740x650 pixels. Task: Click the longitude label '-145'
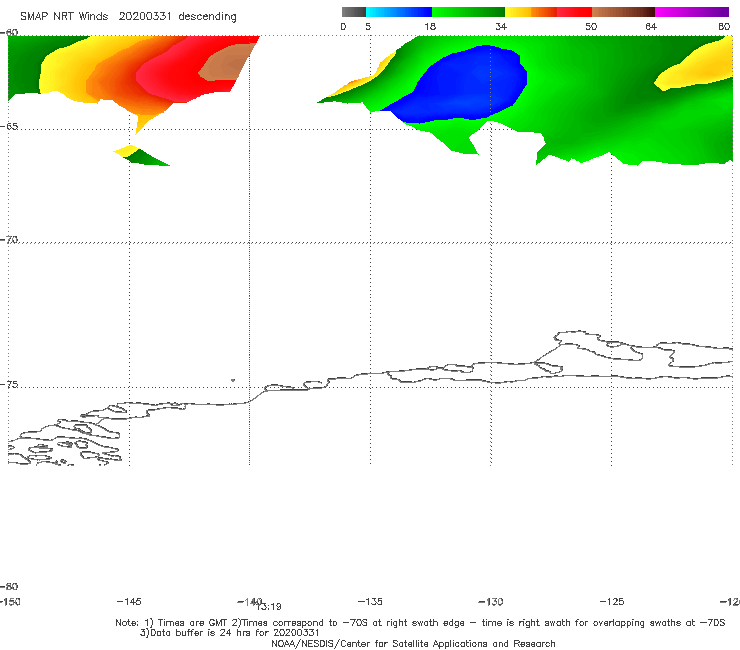click(x=129, y=601)
